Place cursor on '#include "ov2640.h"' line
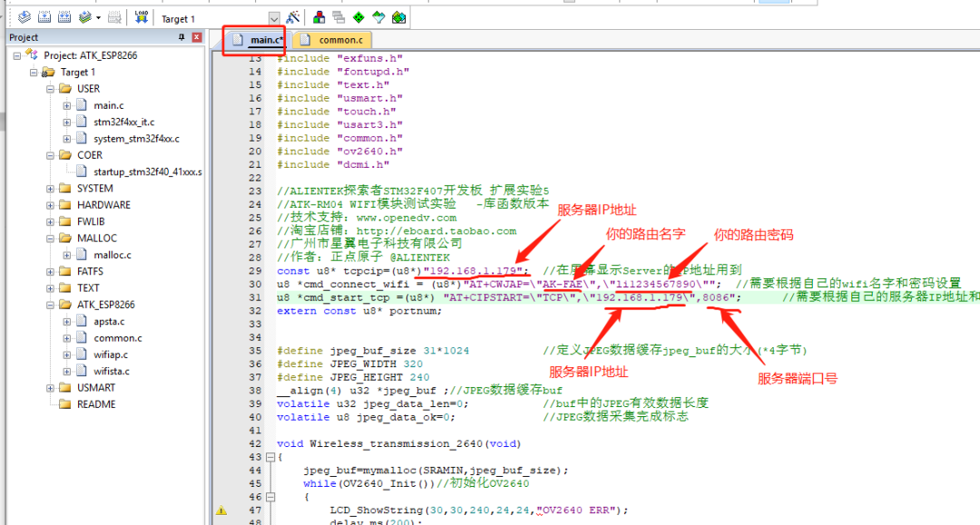Viewport: 980px width, 525px height. click(339, 151)
